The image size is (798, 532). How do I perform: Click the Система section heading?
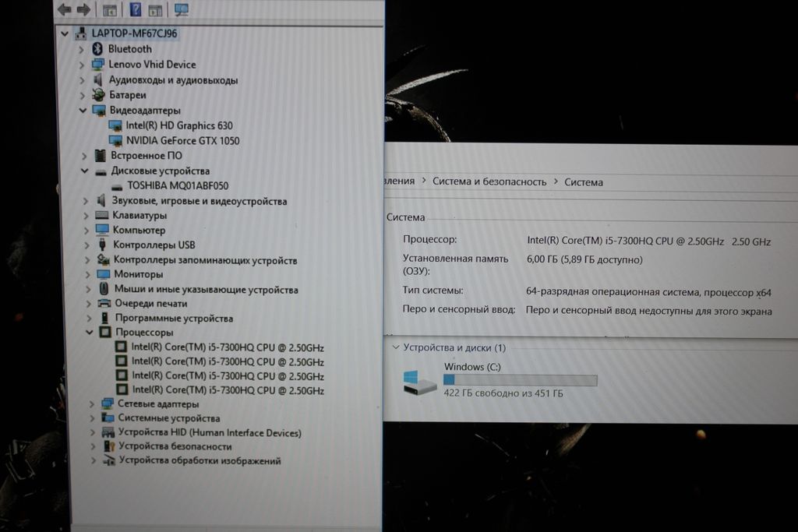tap(405, 217)
